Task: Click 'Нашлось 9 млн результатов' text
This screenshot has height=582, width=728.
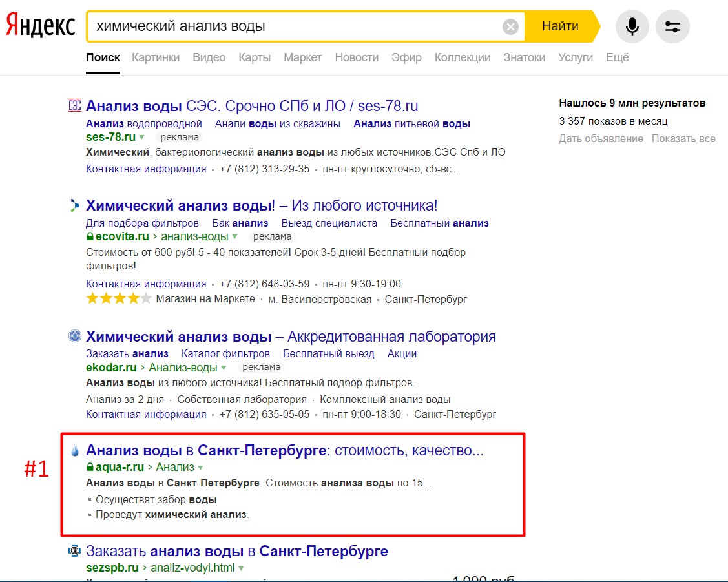Action: pos(632,103)
